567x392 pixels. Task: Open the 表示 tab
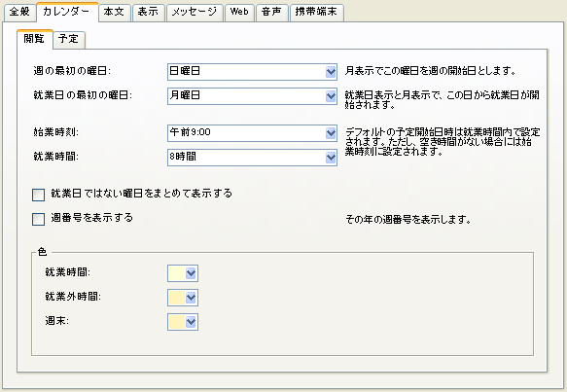click(148, 13)
